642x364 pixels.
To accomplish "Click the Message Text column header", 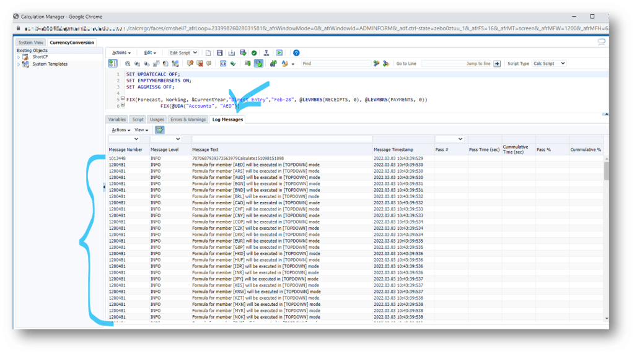I will coord(206,150).
